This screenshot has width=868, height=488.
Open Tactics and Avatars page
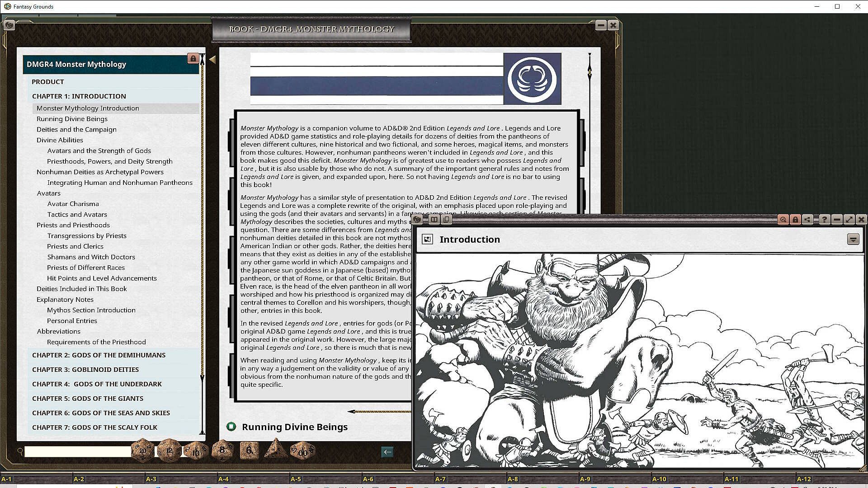coord(77,215)
